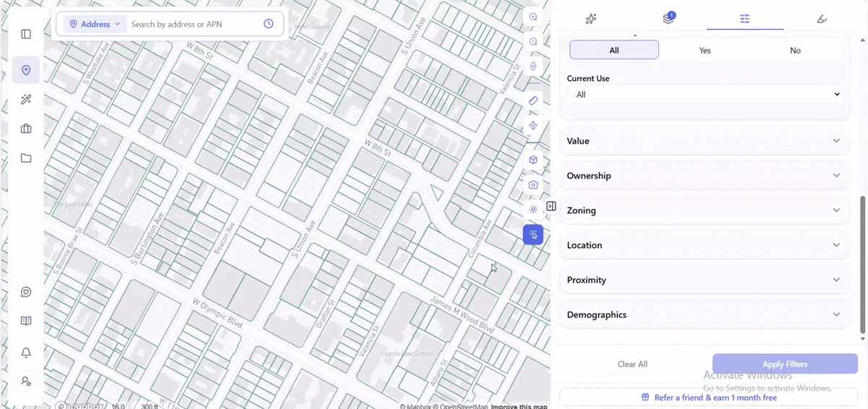Expand the Value filter section
The height and width of the screenshot is (409, 868).
pyautogui.click(x=705, y=141)
